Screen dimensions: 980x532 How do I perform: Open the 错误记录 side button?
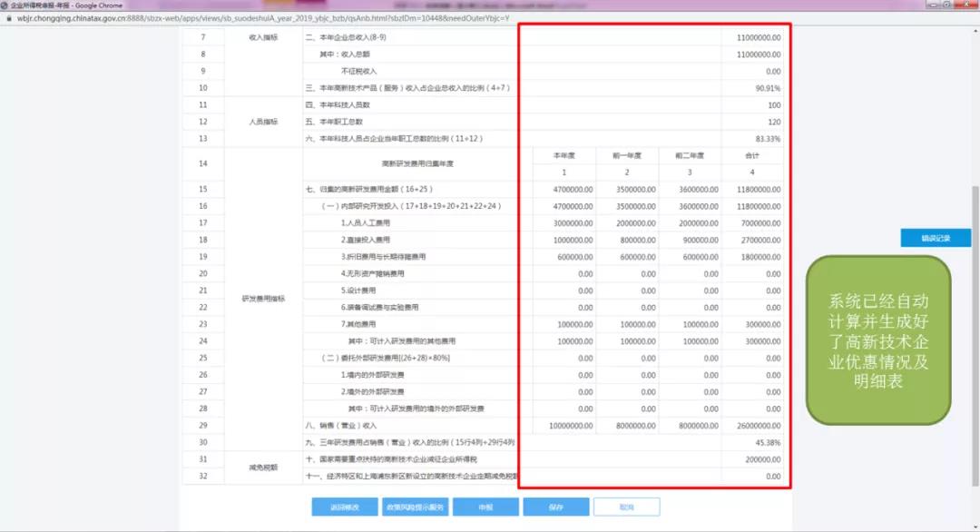(935, 238)
